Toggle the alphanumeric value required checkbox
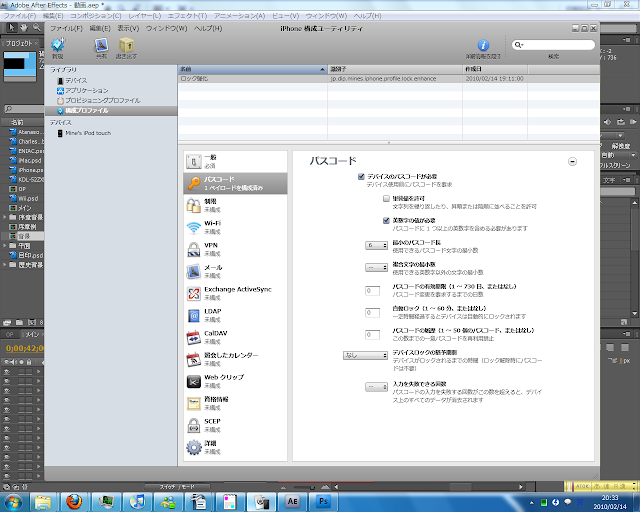 click(386, 220)
